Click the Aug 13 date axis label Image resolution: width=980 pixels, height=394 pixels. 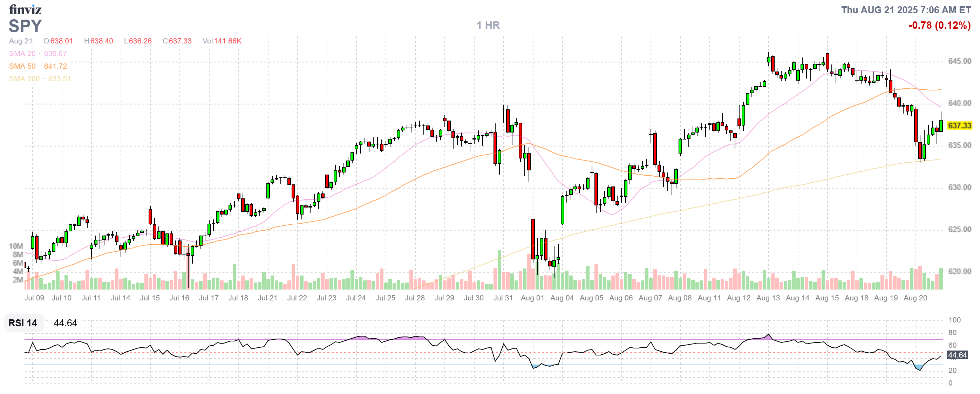(768, 298)
